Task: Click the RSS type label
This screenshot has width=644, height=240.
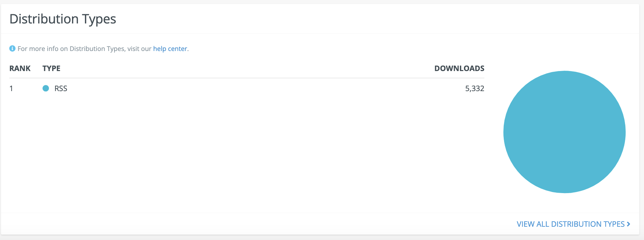Action: click(61, 88)
